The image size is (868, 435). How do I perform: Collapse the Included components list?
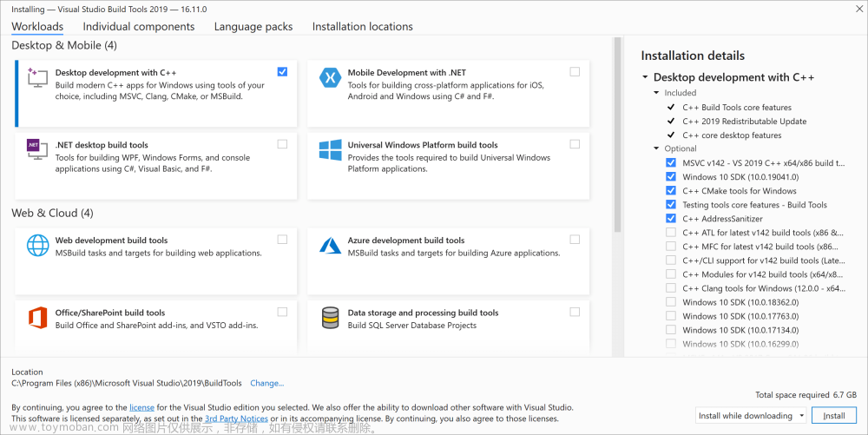[656, 93]
